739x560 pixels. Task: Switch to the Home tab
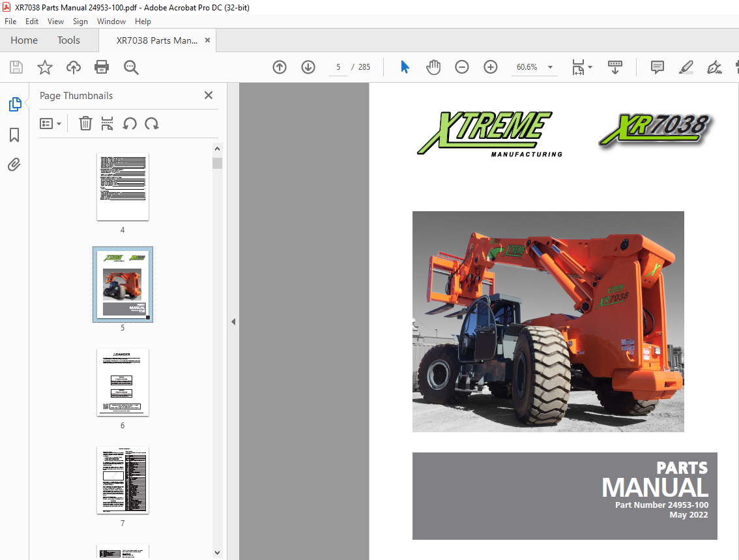[x=24, y=40]
